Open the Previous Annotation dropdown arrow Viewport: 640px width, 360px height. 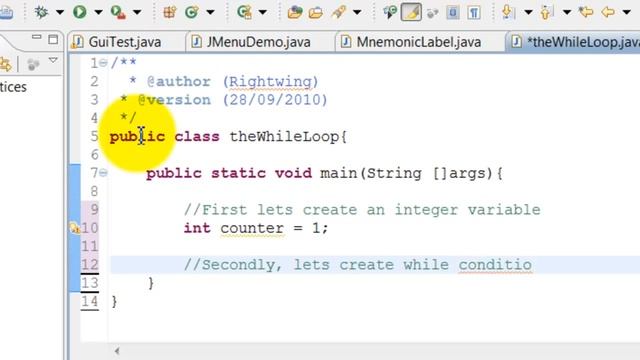pyautogui.click(x=567, y=12)
